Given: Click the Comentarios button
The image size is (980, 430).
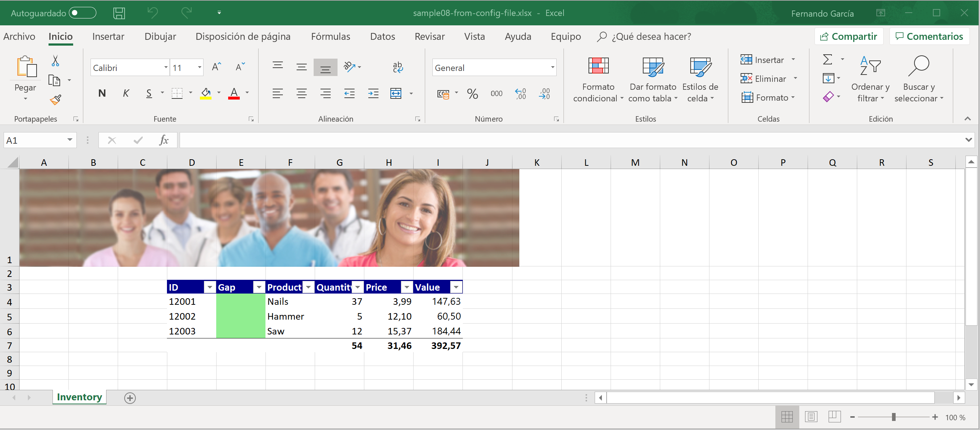Looking at the screenshot, I should click(x=929, y=37).
